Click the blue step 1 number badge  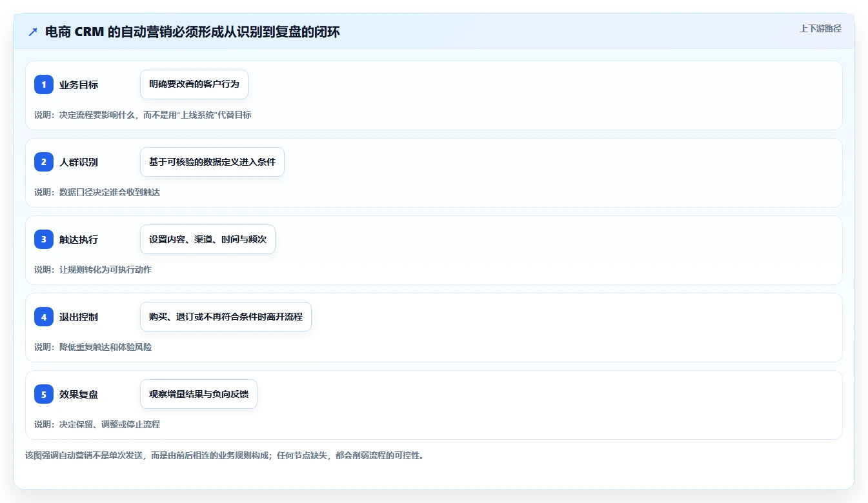44,84
